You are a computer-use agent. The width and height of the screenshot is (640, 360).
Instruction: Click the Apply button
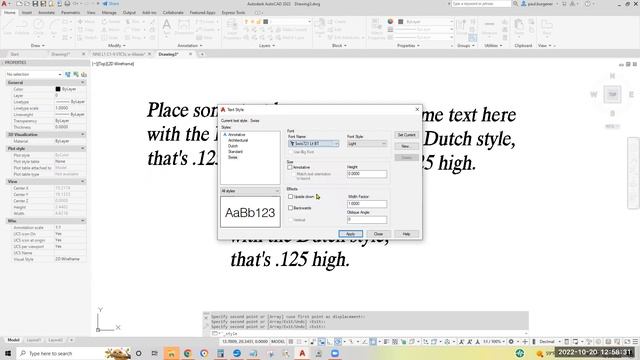point(350,234)
